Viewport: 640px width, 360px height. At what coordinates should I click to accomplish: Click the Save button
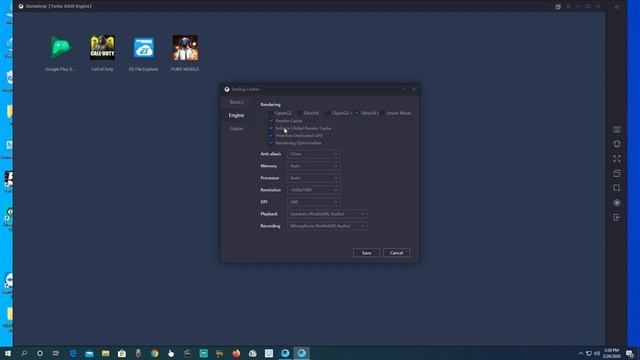pos(367,253)
